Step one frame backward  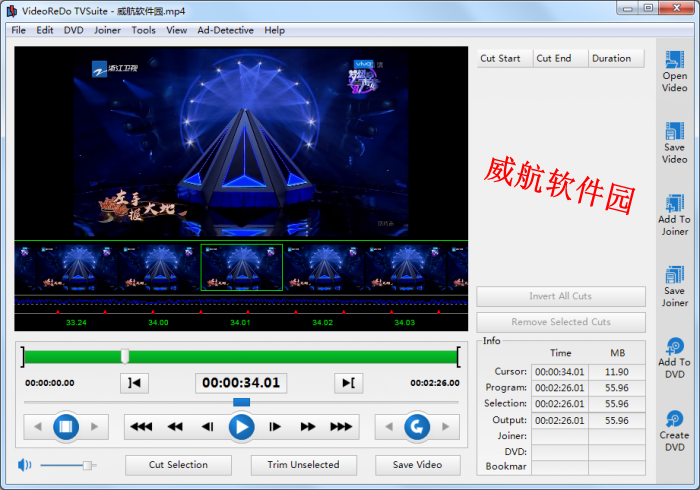[x=208, y=427]
